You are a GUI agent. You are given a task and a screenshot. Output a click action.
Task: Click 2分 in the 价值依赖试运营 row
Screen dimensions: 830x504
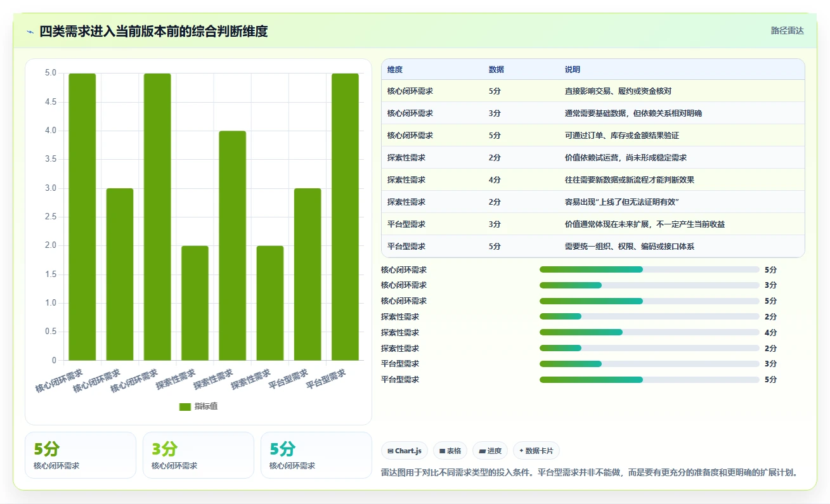[x=495, y=158]
